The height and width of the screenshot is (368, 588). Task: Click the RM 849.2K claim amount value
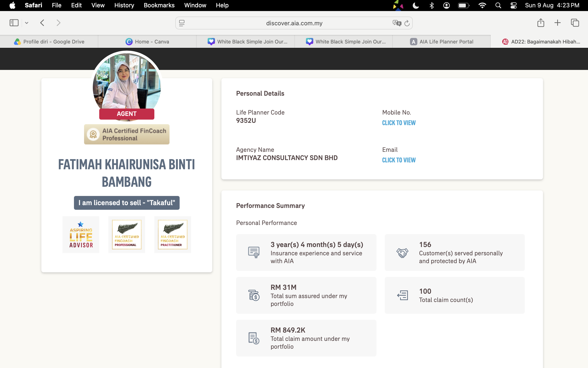288,330
